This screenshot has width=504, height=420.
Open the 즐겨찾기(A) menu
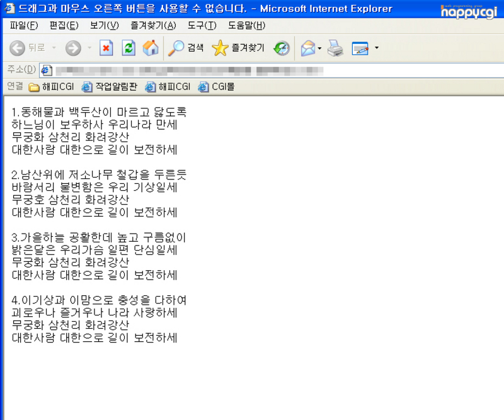coord(153,25)
